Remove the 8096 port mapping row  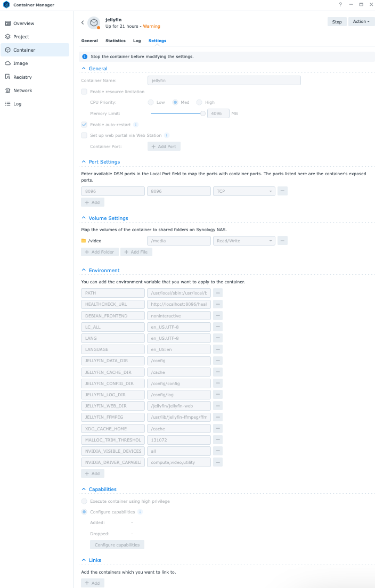pos(283,191)
